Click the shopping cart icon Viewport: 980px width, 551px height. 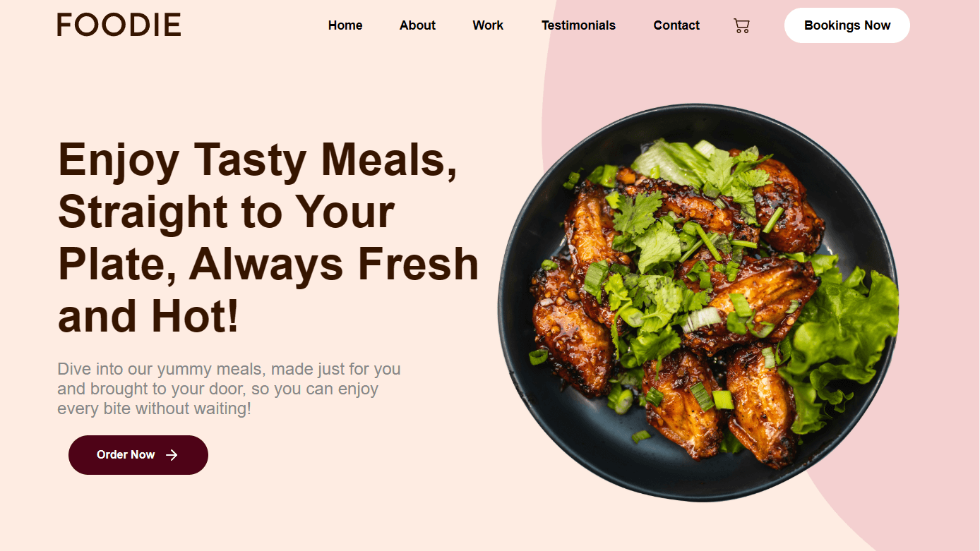tap(741, 26)
